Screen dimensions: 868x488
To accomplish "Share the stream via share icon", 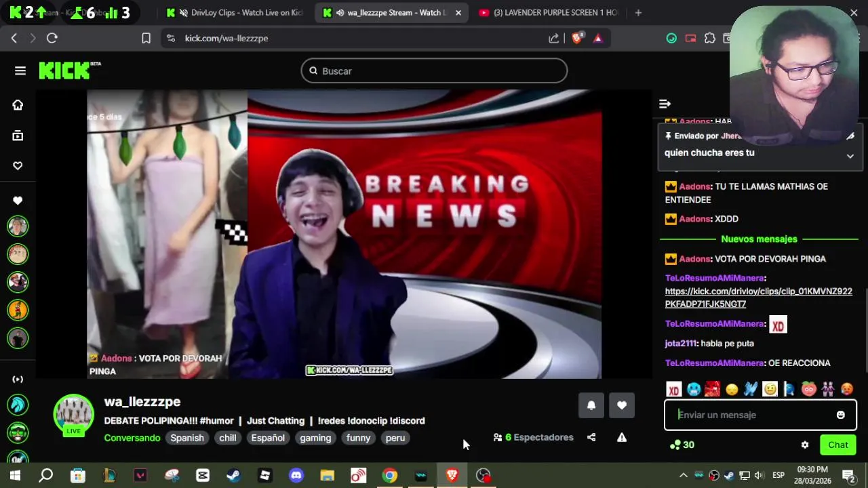I will [x=591, y=438].
